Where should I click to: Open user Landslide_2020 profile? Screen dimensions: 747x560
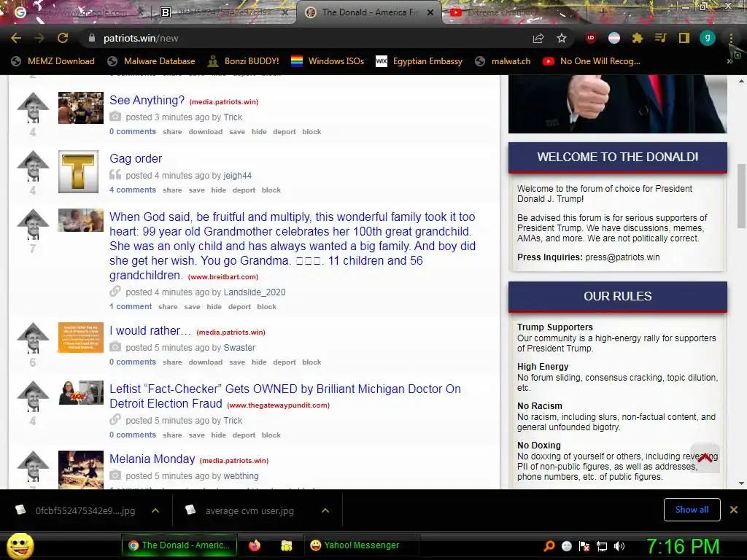coord(255,292)
